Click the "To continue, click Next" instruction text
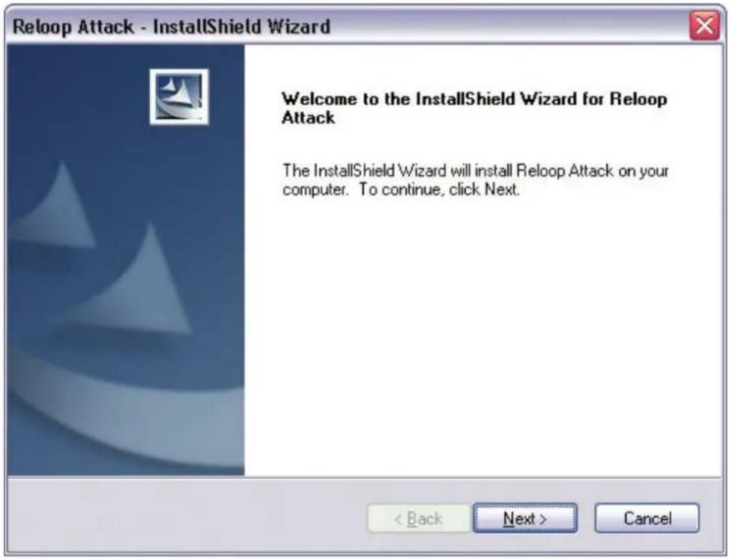 coord(438,189)
